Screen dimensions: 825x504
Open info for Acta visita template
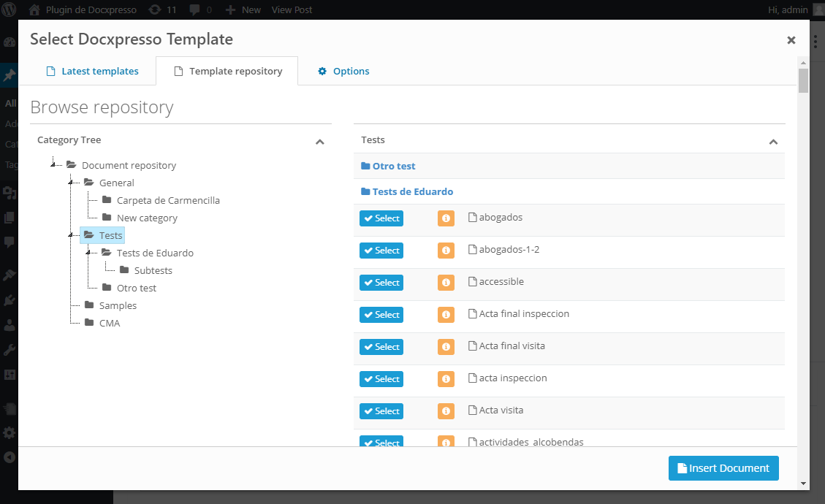tap(446, 411)
